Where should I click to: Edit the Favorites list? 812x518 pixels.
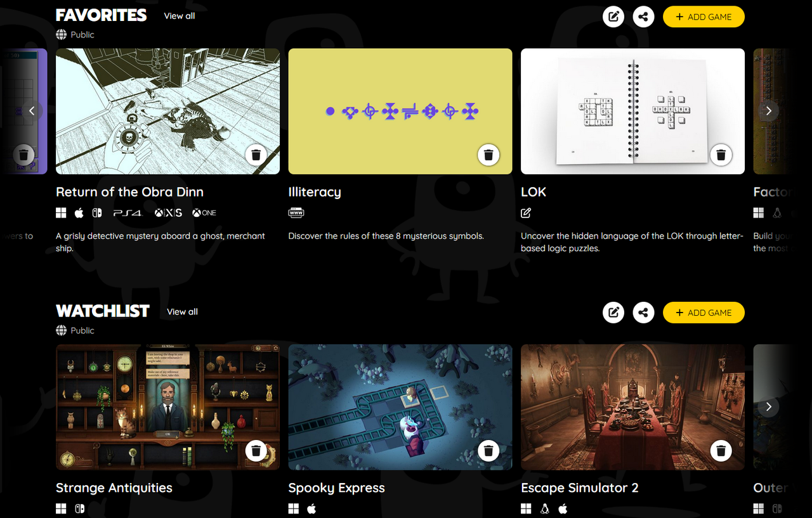[613, 16]
